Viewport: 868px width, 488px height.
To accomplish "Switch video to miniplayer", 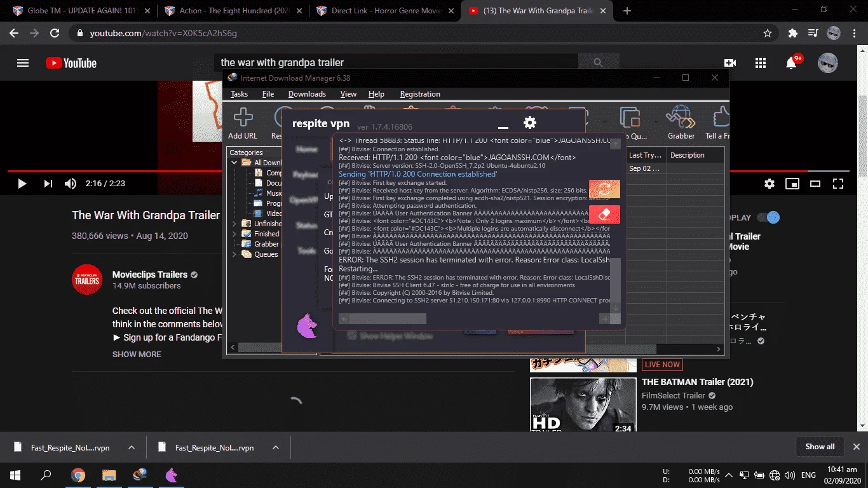I will (792, 184).
